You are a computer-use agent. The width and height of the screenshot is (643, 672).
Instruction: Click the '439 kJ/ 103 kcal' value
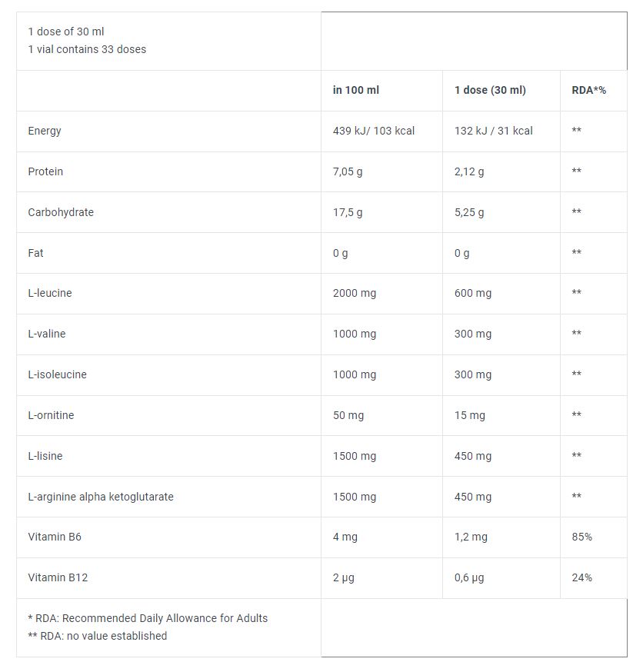(x=373, y=131)
